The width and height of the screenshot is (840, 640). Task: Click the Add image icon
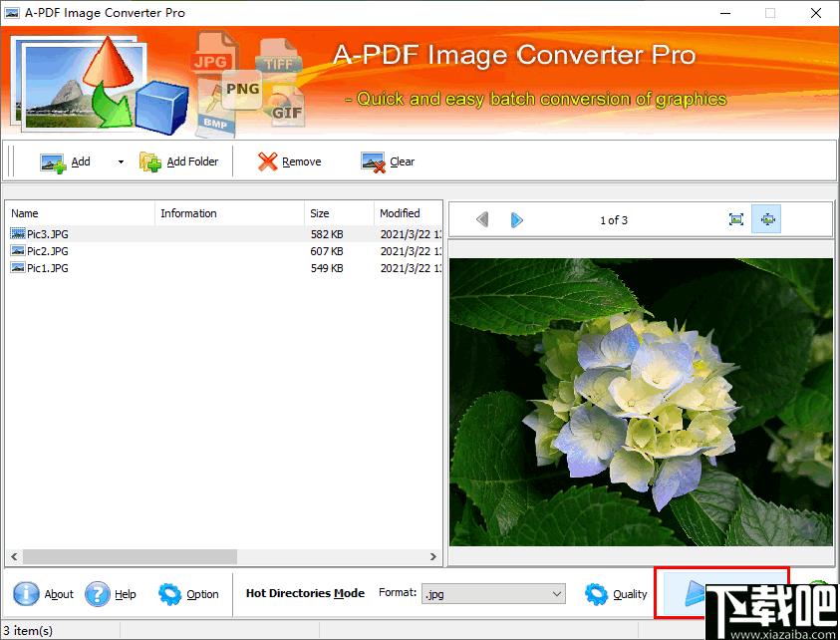tap(53, 162)
